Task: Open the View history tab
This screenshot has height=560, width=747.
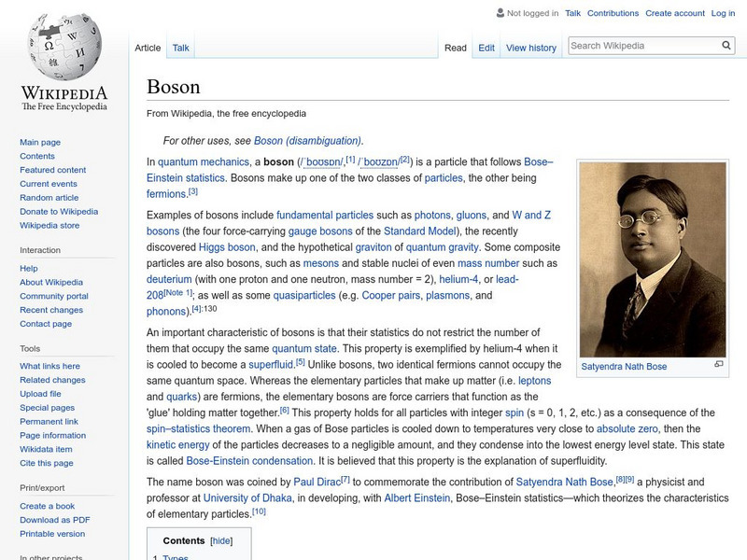Action: point(530,48)
